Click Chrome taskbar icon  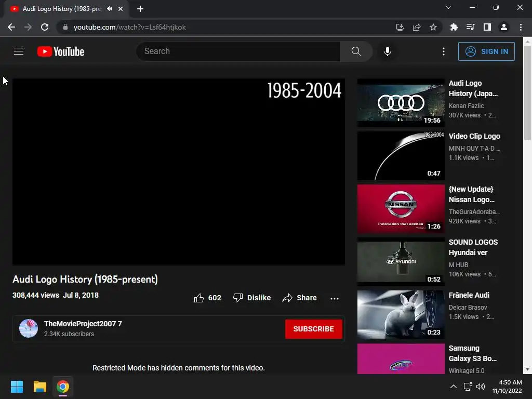click(x=63, y=387)
